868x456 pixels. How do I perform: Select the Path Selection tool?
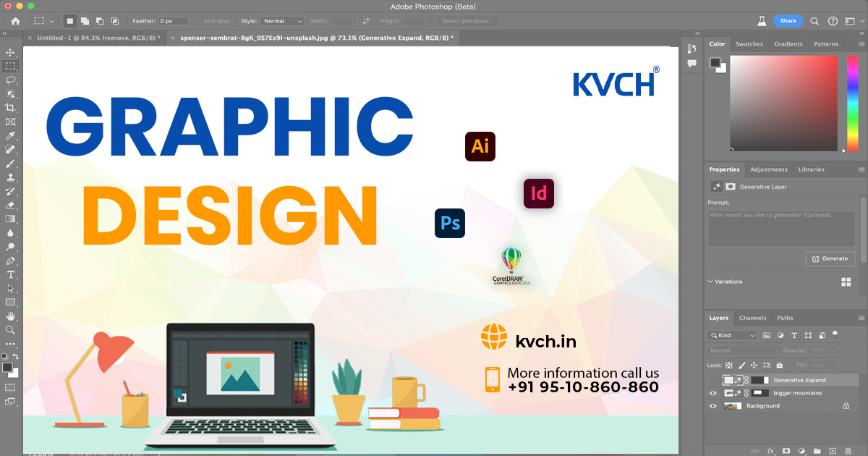[10, 288]
